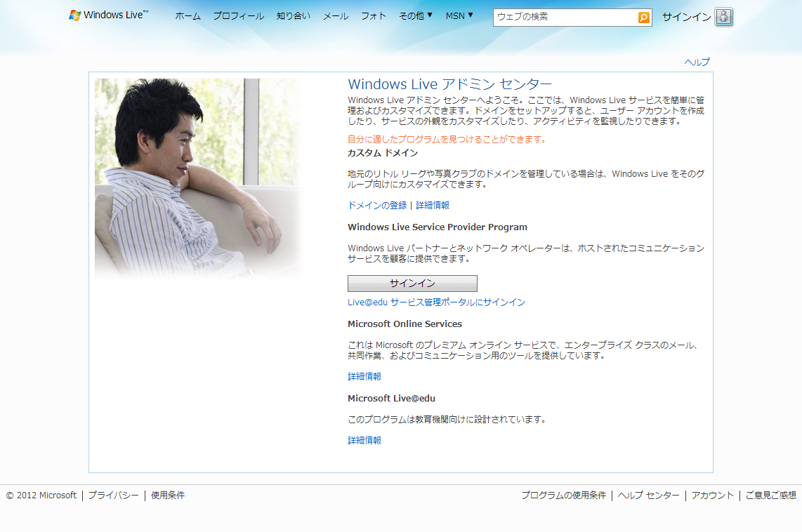Open the ホーム menu item
This screenshot has width=802, height=532.
pos(188,16)
